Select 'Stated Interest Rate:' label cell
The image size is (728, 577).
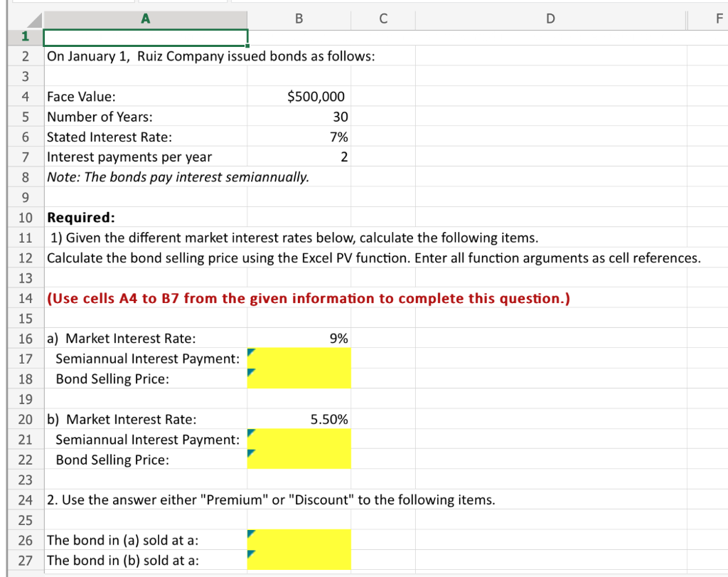point(145,137)
